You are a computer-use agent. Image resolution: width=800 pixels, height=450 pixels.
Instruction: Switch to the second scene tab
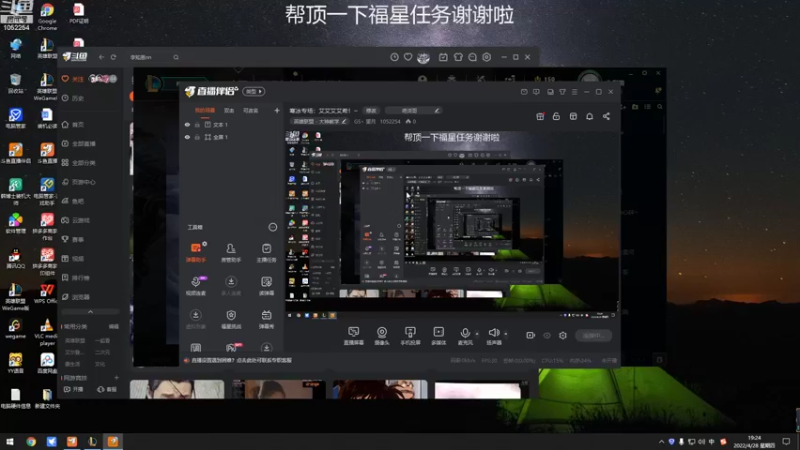click(x=229, y=110)
